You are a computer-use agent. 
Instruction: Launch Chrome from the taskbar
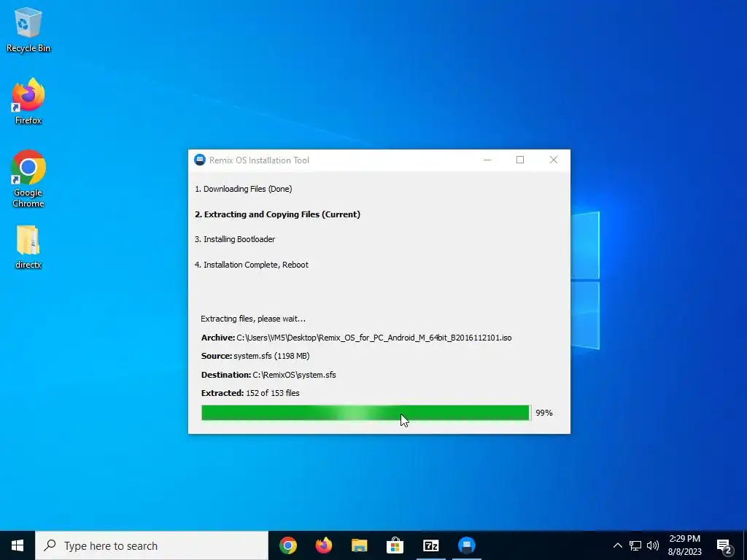point(287,545)
